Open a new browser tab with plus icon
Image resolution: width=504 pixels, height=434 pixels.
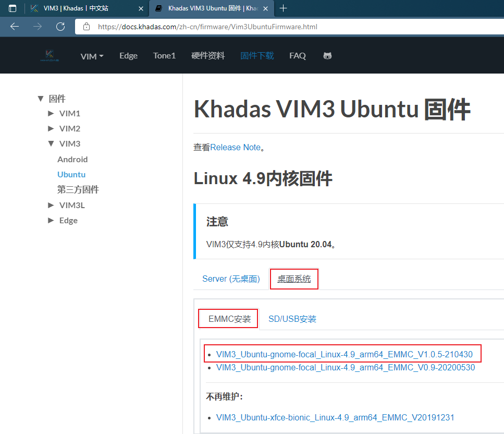click(x=282, y=8)
